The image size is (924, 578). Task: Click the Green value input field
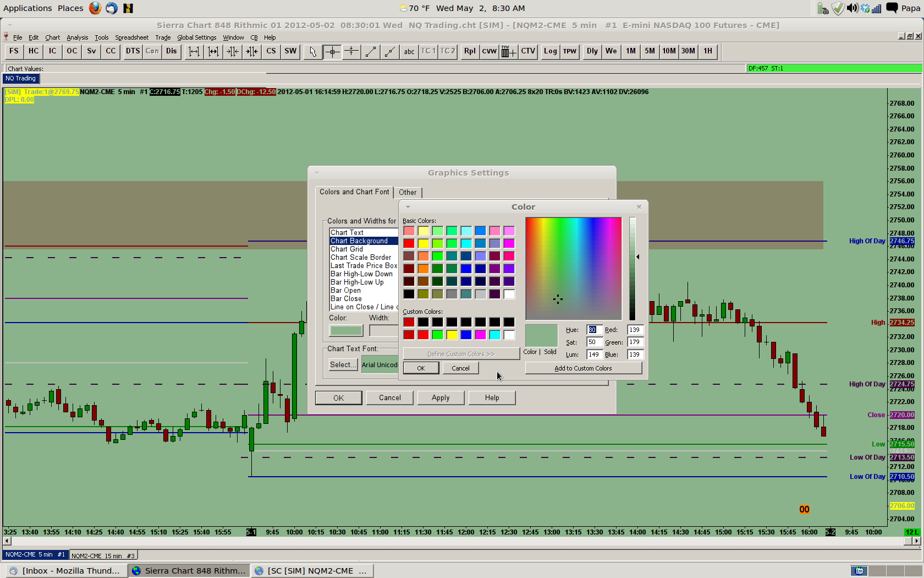coord(635,342)
